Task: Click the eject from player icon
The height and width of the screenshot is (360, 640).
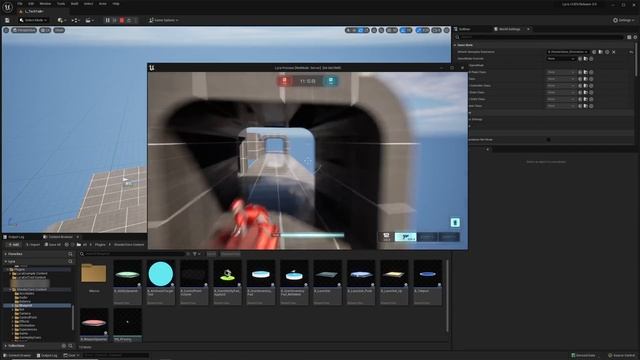Action: point(129,20)
